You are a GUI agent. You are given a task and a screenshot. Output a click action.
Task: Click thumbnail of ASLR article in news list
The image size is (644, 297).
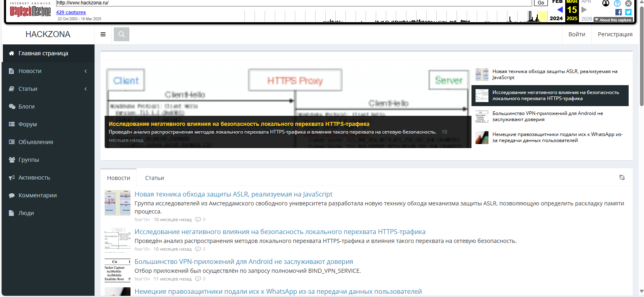click(x=118, y=203)
